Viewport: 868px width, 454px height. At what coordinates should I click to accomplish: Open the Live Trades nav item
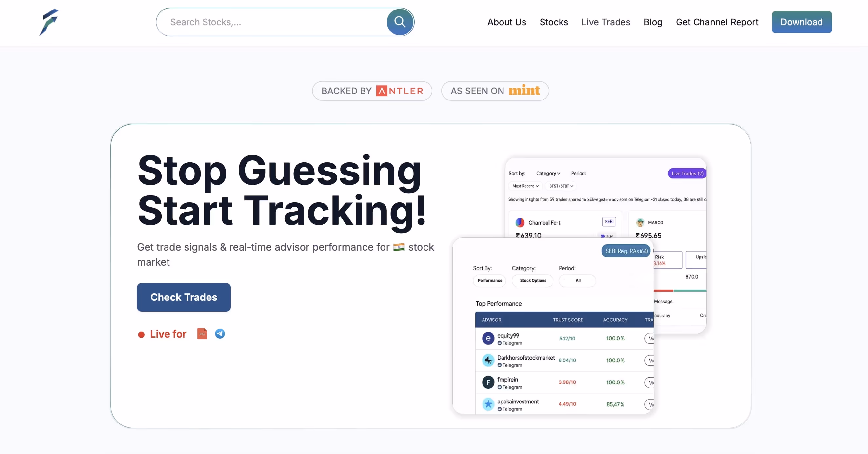click(605, 22)
